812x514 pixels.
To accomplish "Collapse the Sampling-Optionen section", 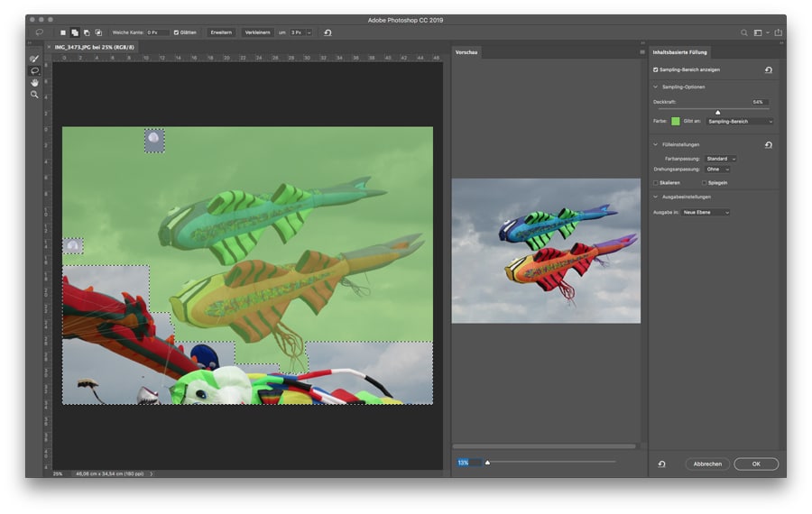I will tap(656, 87).
